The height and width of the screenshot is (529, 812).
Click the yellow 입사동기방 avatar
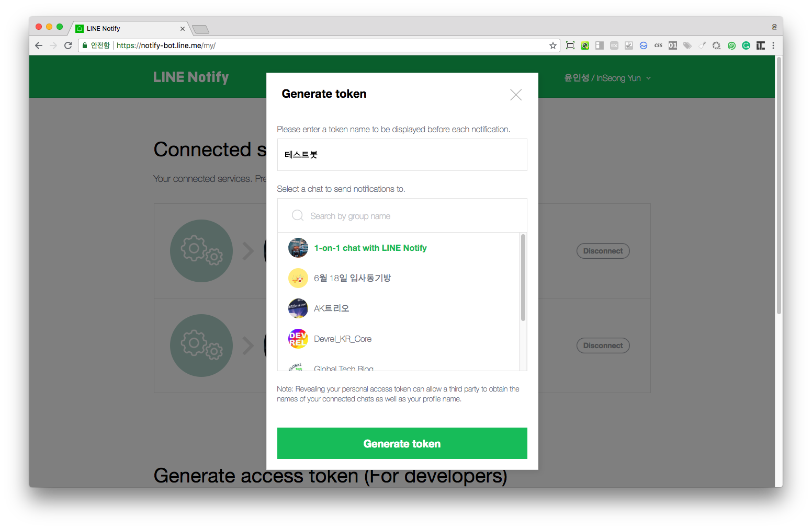click(x=298, y=278)
